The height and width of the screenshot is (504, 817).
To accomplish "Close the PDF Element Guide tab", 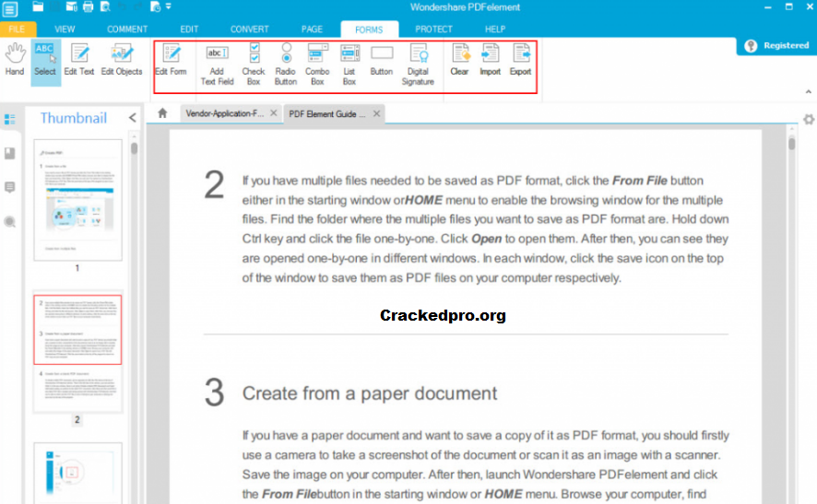I will (x=376, y=113).
